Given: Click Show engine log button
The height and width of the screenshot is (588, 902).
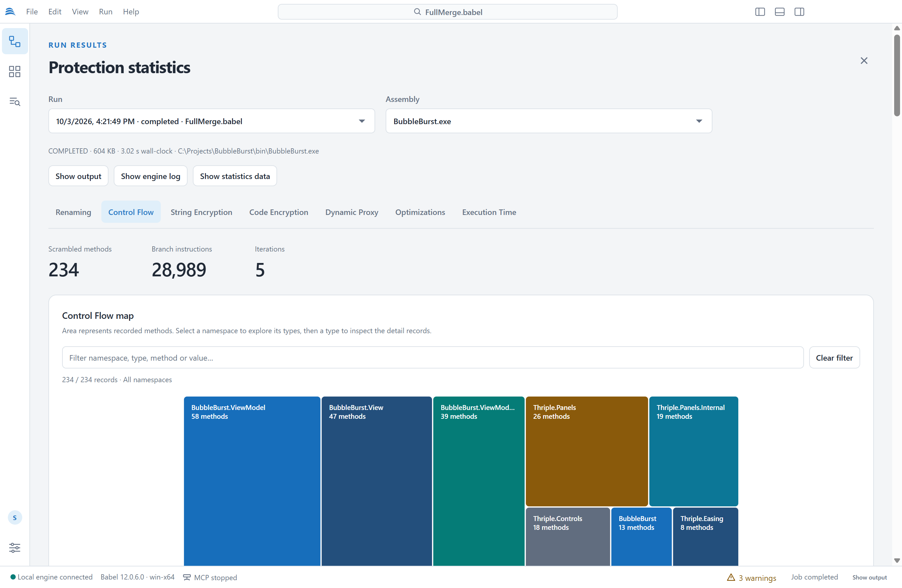Looking at the screenshot, I should 150,176.
